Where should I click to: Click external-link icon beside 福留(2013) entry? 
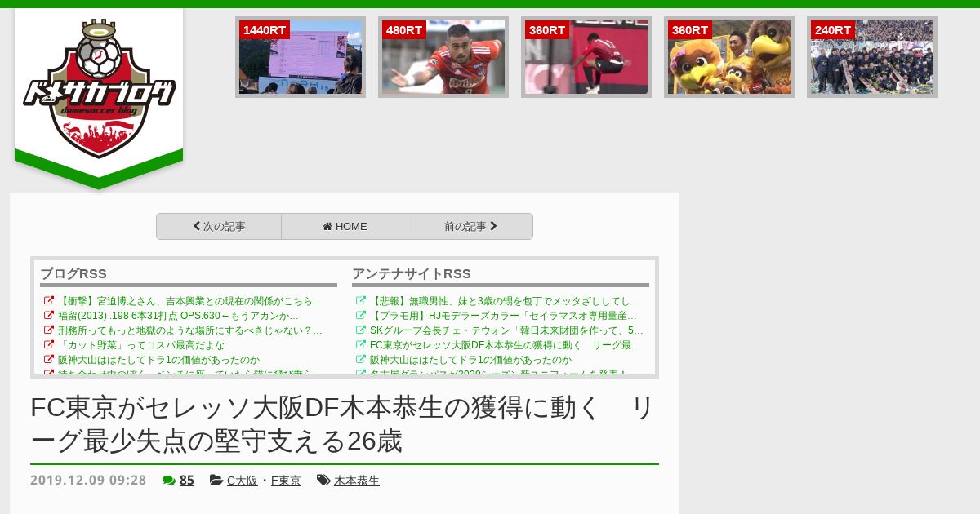(49, 315)
